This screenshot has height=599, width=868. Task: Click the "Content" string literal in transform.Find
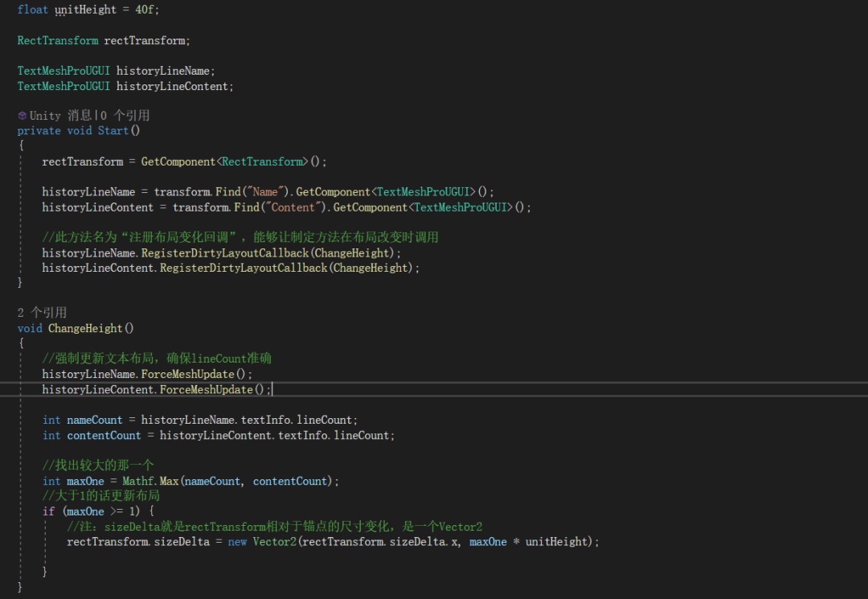tap(293, 207)
